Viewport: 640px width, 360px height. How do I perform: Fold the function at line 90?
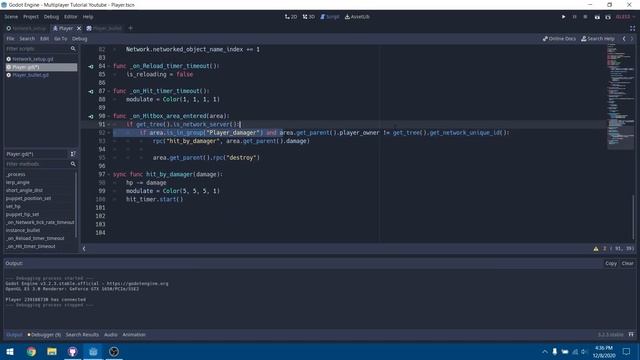tap(109, 116)
